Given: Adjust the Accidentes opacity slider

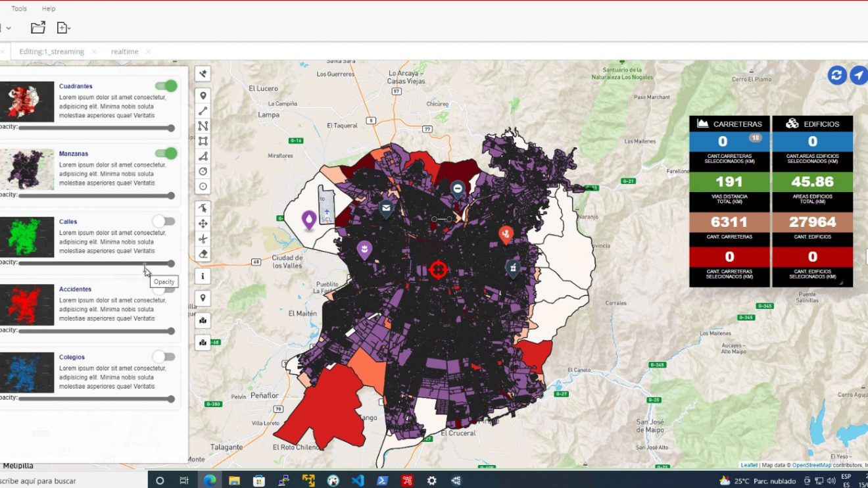Looking at the screenshot, I should [x=96, y=331].
